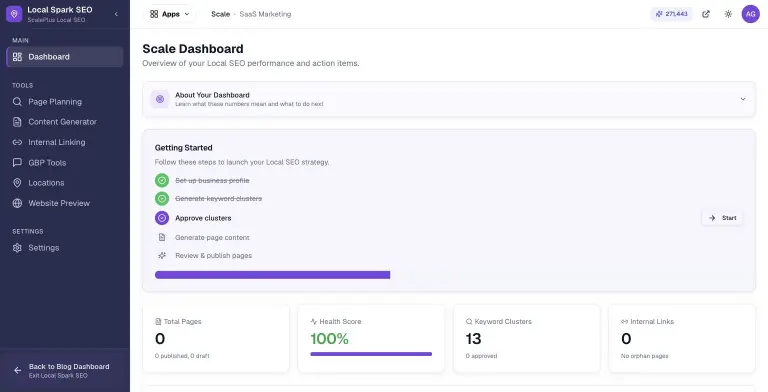768x392 pixels.
Task: Click the Internal Linking chain icon
Action: click(x=17, y=142)
